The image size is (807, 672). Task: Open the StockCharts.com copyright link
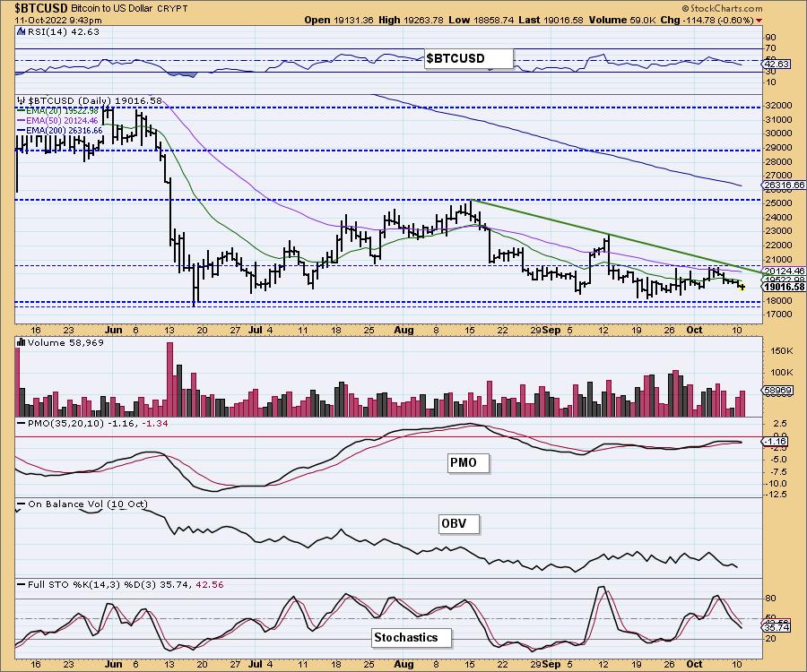[x=722, y=8]
